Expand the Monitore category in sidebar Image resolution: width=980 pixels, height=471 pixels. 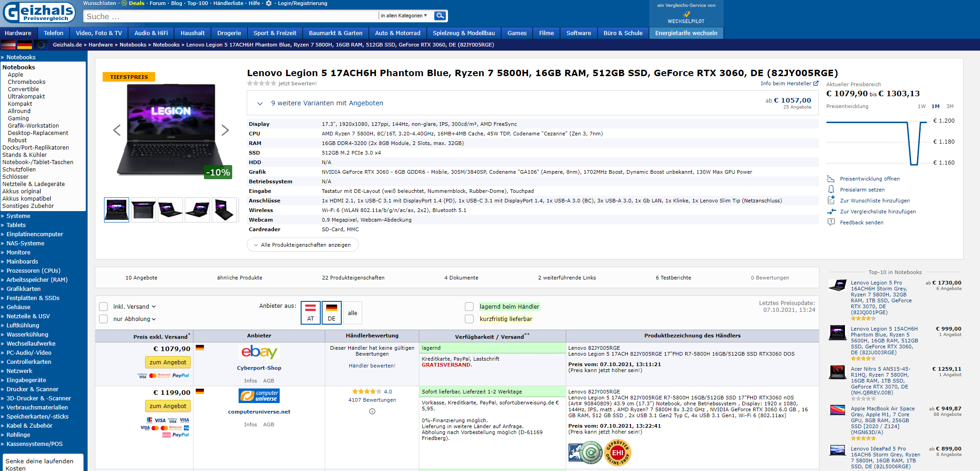tap(18, 252)
